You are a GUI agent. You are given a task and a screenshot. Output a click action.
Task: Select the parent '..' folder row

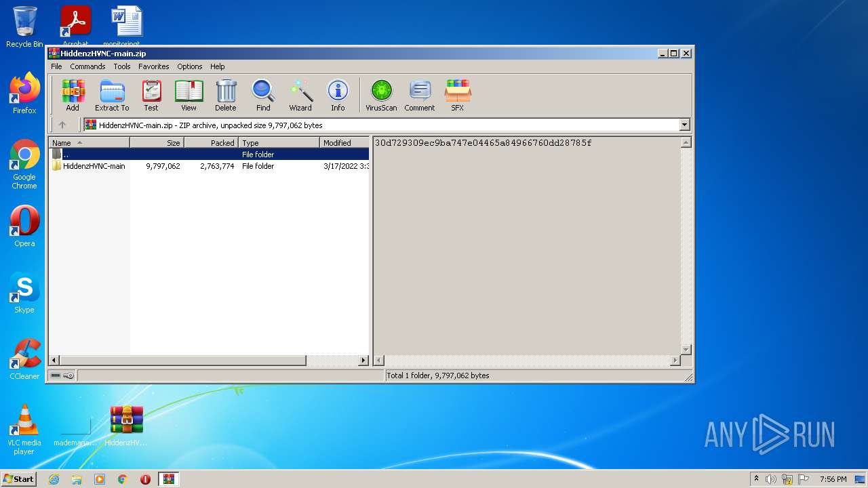(209, 155)
